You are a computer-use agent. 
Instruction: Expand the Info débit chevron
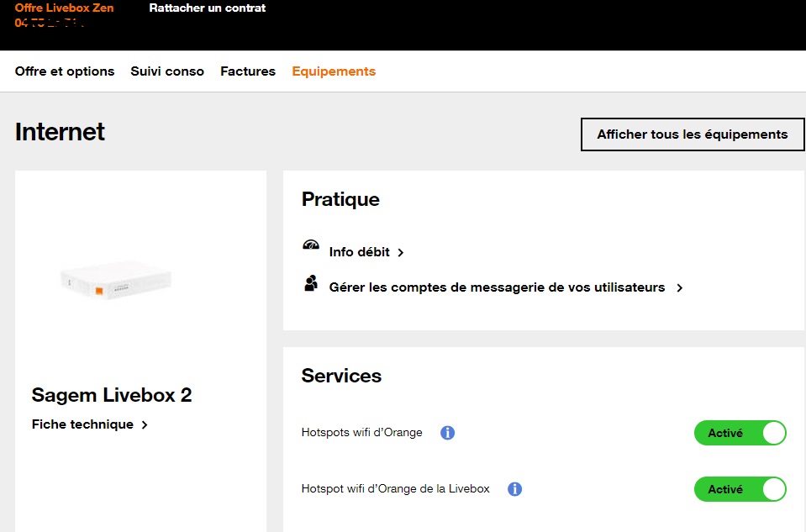401,252
